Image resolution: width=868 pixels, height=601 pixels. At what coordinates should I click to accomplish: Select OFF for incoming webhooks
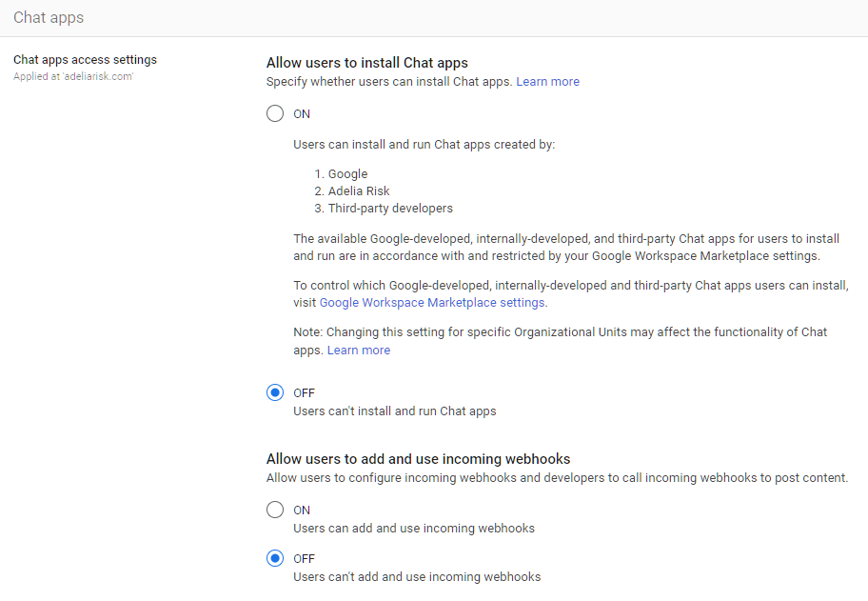coord(275,558)
